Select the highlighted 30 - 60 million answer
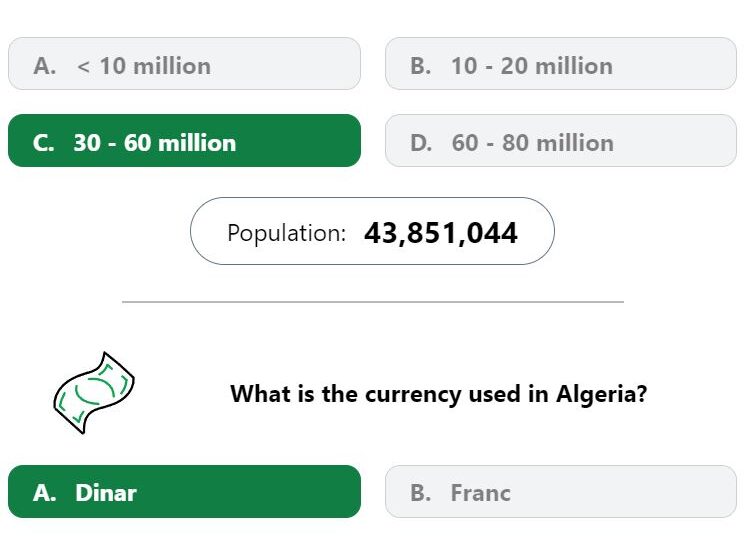Viewport: 744px width, 536px height. [184, 140]
